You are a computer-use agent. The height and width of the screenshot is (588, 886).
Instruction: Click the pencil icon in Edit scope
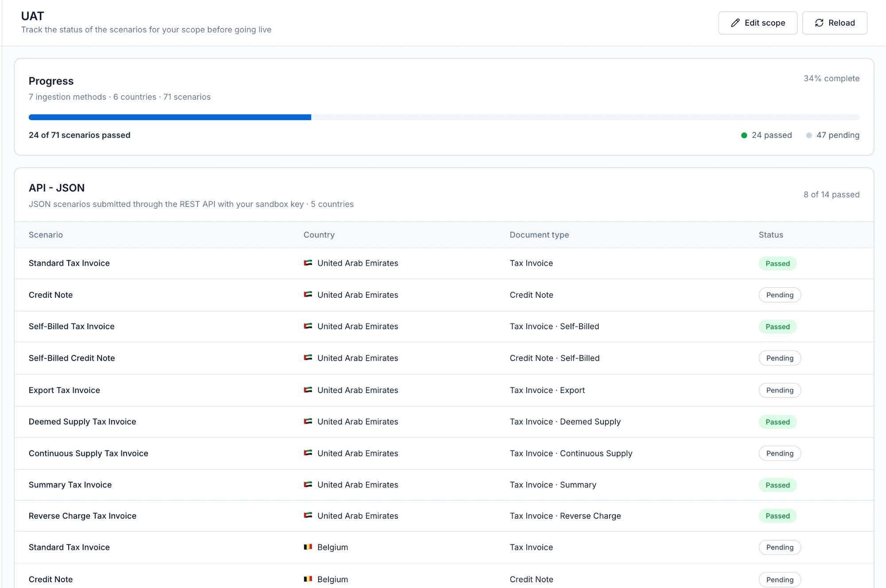[x=735, y=23]
